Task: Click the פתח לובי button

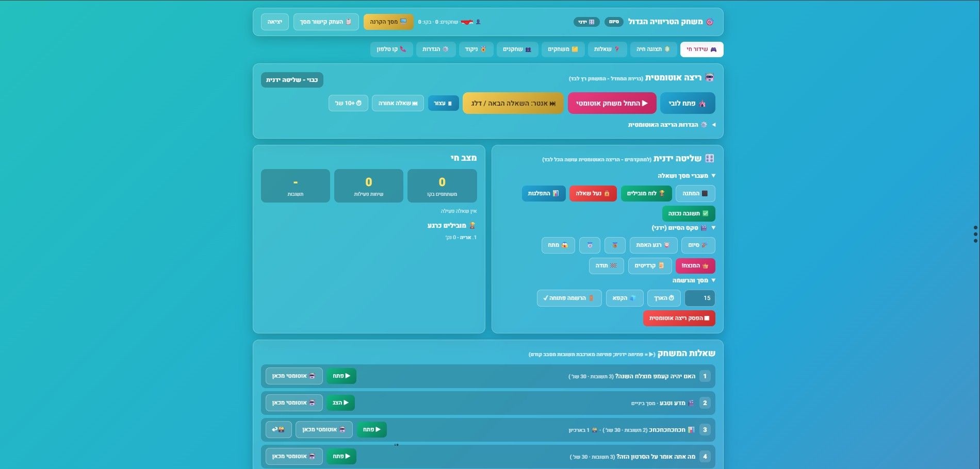Action: pyautogui.click(x=688, y=103)
